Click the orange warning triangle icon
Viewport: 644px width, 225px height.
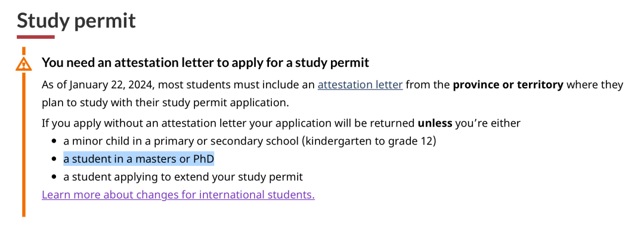(x=23, y=64)
